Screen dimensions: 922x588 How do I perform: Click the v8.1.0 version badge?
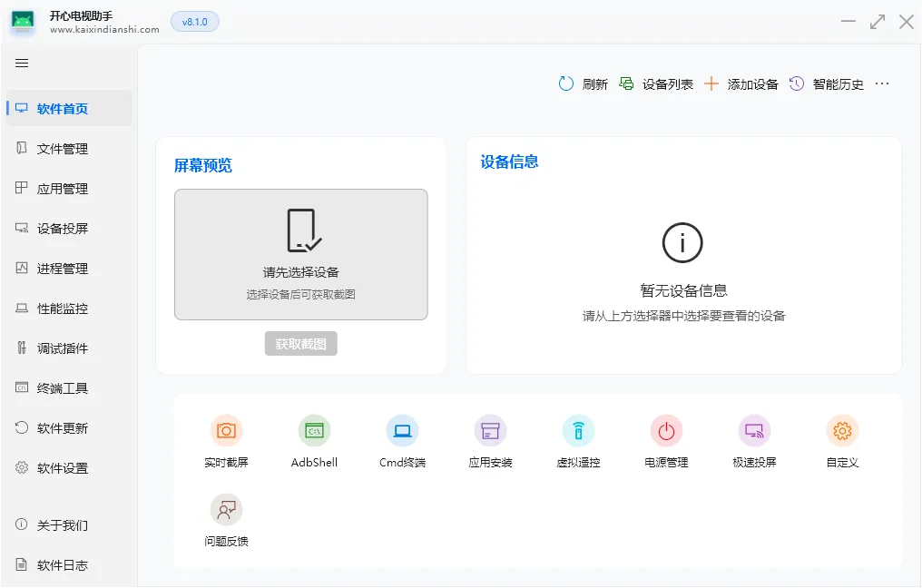[194, 21]
